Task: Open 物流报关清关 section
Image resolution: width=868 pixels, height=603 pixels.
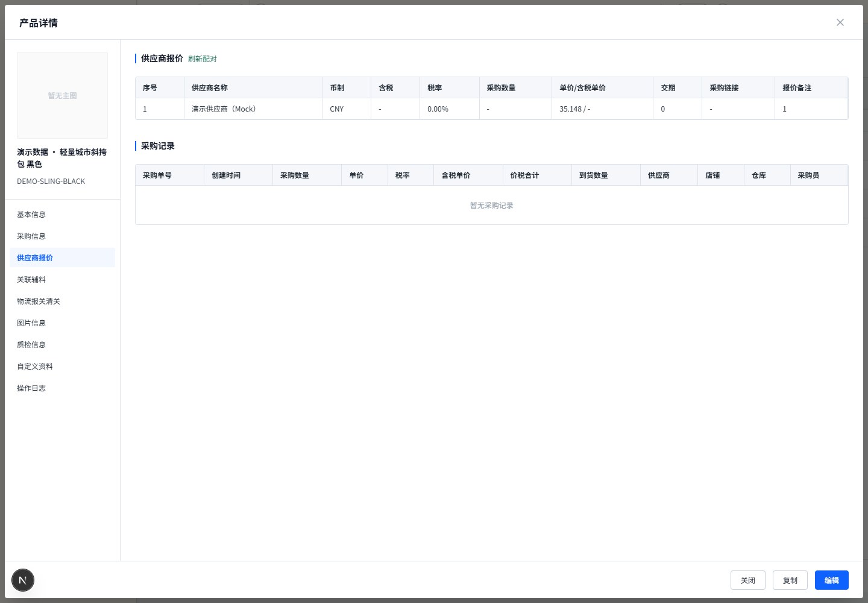Action: click(x=63, y=301)
